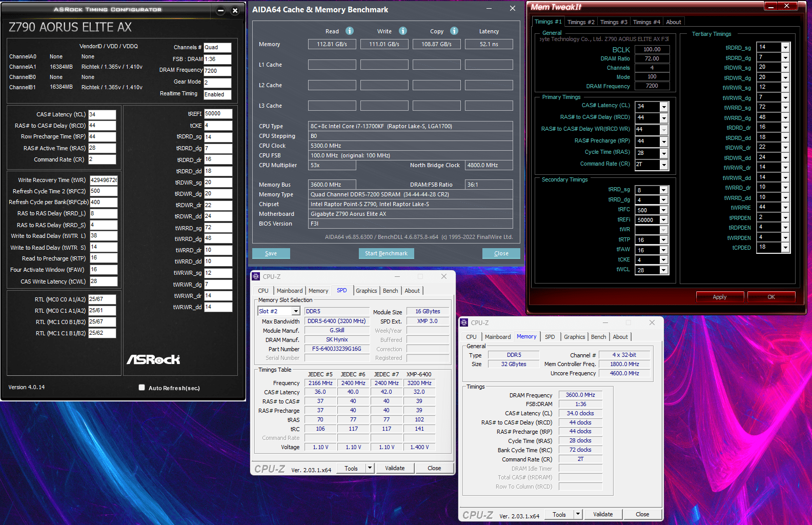Click Validate in CPU-Z SPD window

click(x=395, y=468)
